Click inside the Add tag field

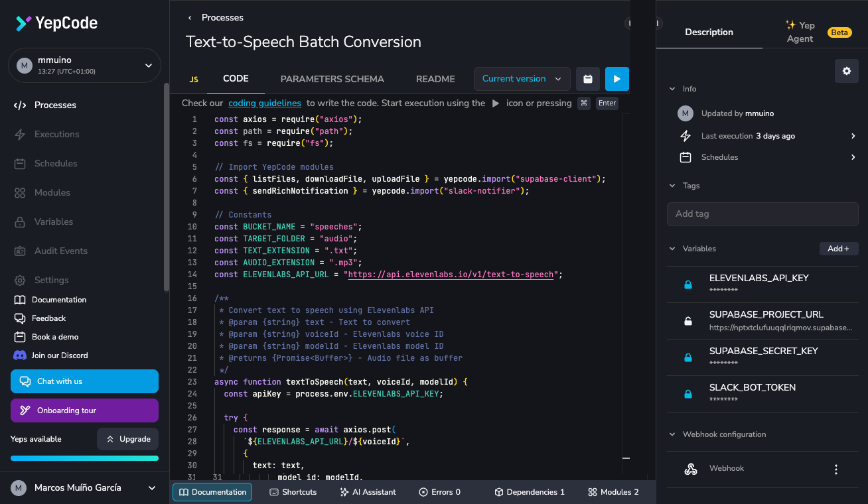click(762, 214)
